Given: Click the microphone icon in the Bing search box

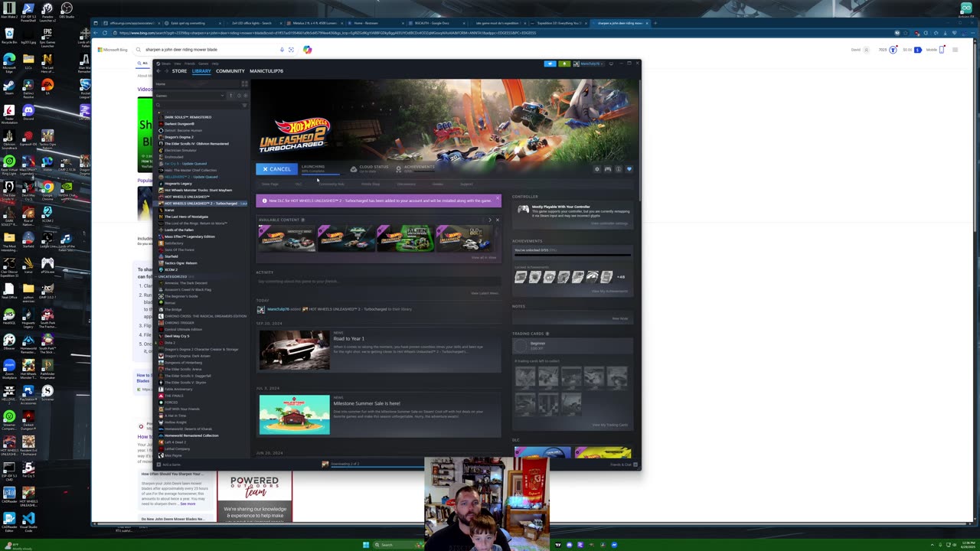Looking at the screenshot, I should (x=282, y=50).
